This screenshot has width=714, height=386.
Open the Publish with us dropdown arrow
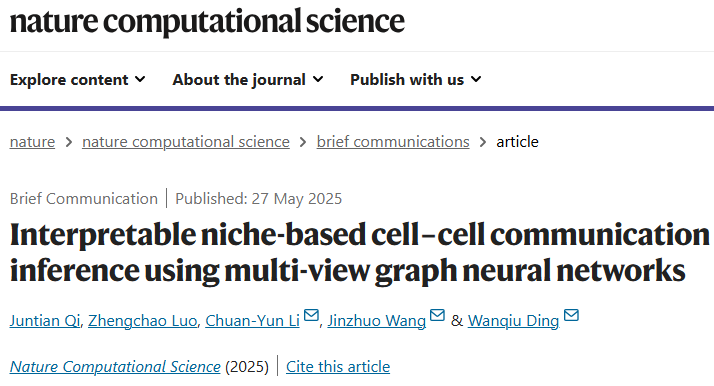tap(476, 80)
